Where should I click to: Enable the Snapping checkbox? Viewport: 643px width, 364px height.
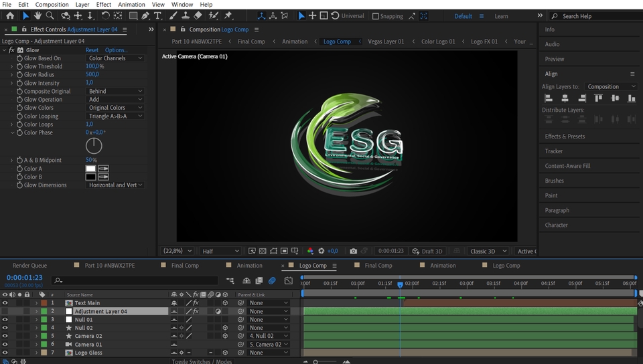[375, 16]
